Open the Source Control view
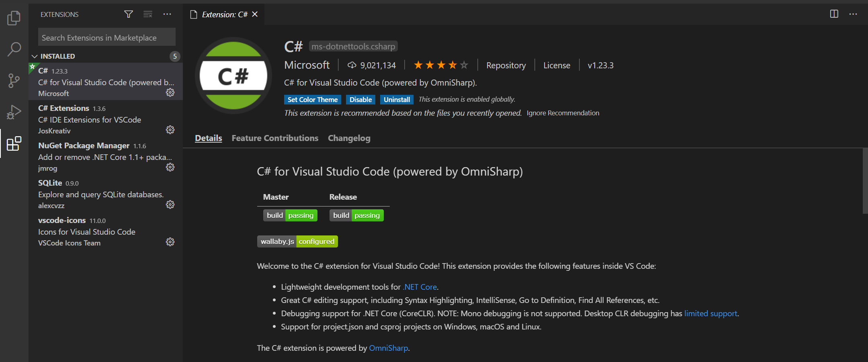The width and height of the screenshot is (868, 362). [x=14, y=80]
